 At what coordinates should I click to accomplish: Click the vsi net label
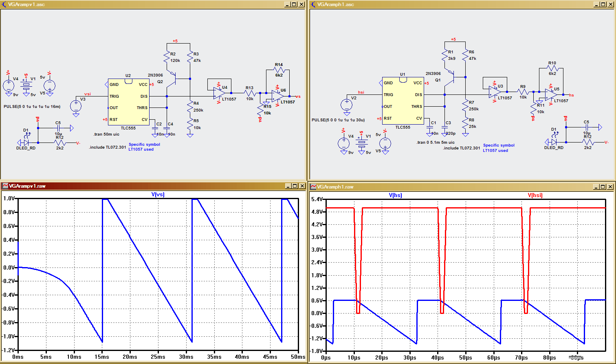click(88, 94)
